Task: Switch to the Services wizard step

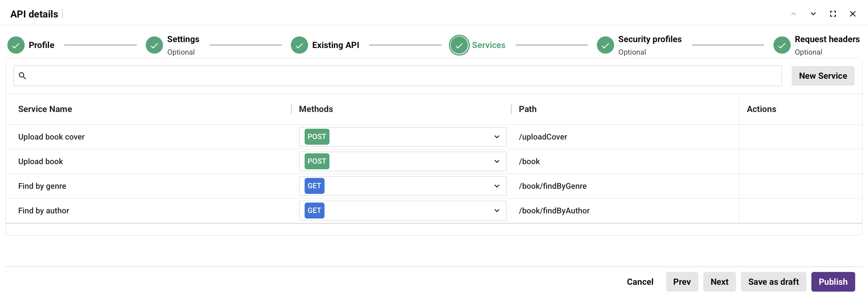Action: pos(489,45)
